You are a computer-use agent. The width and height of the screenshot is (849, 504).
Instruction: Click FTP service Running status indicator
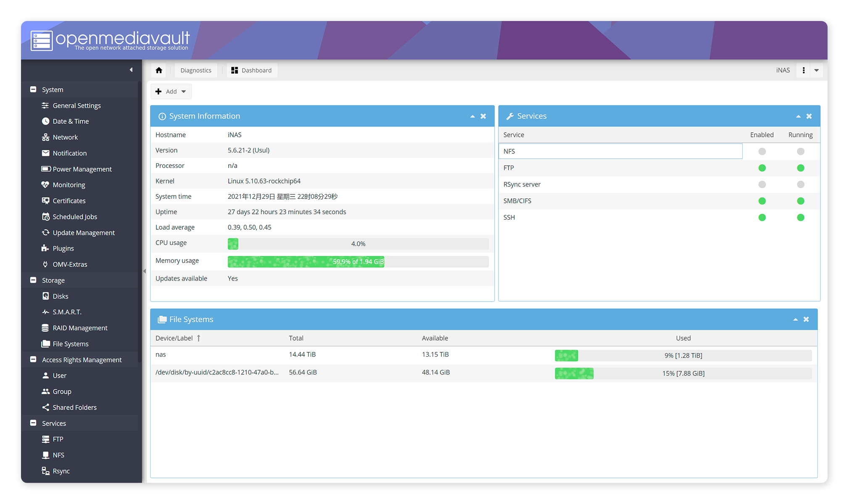click(x=800, y=168)
